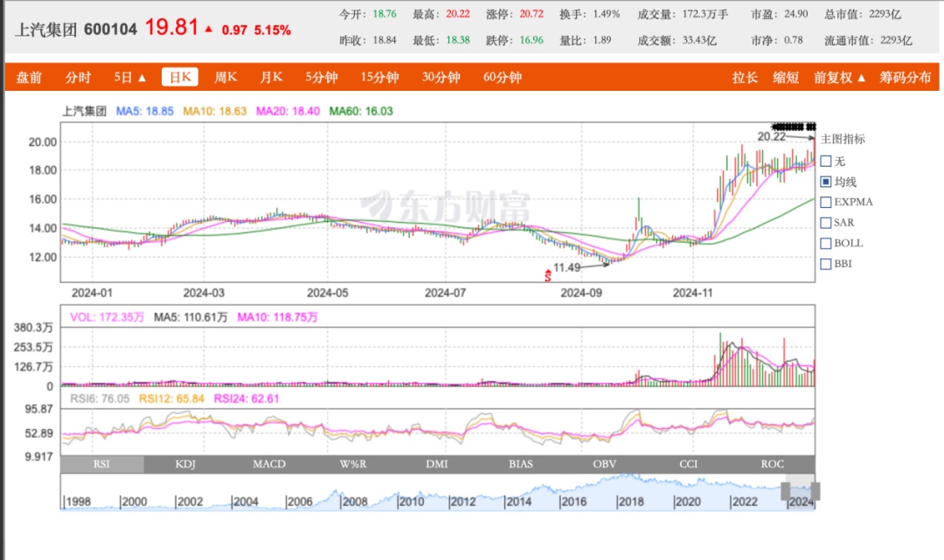Enable the BBI indicator checkbox
Viewport: 944px width, 560px height.
826,264
